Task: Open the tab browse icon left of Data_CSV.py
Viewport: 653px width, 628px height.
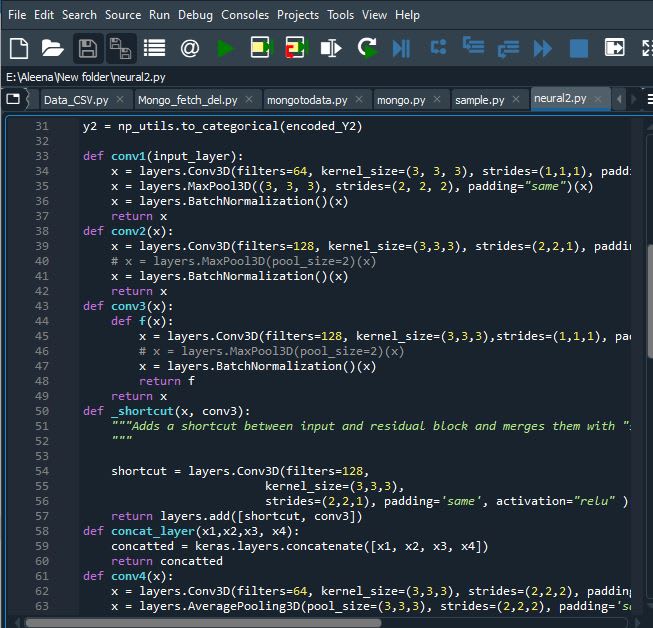Action: [13, 99]
